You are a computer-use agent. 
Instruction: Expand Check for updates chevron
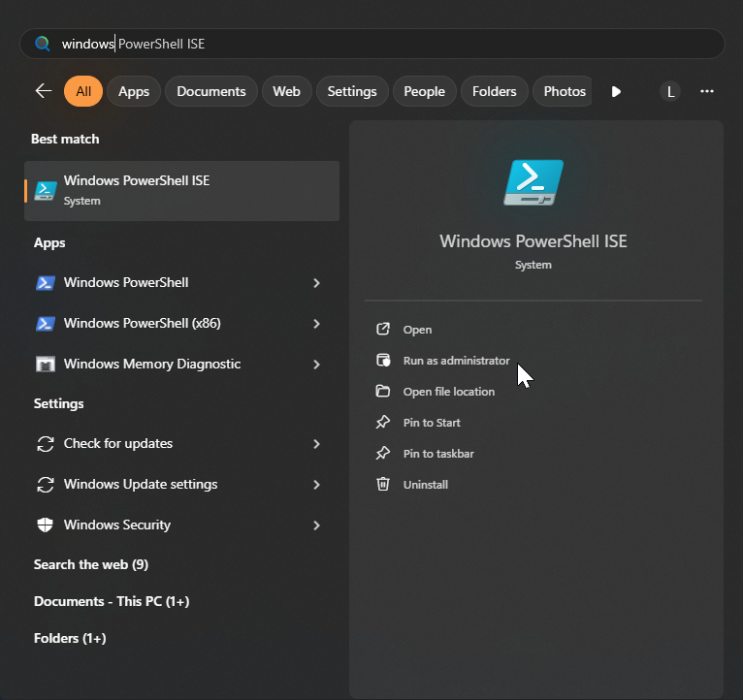click(x=316, y=444)
